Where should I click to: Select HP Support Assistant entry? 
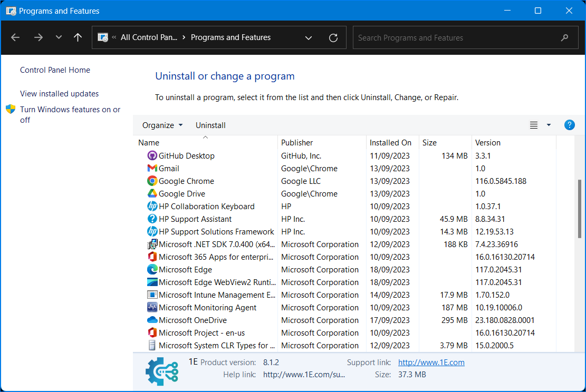195,219
